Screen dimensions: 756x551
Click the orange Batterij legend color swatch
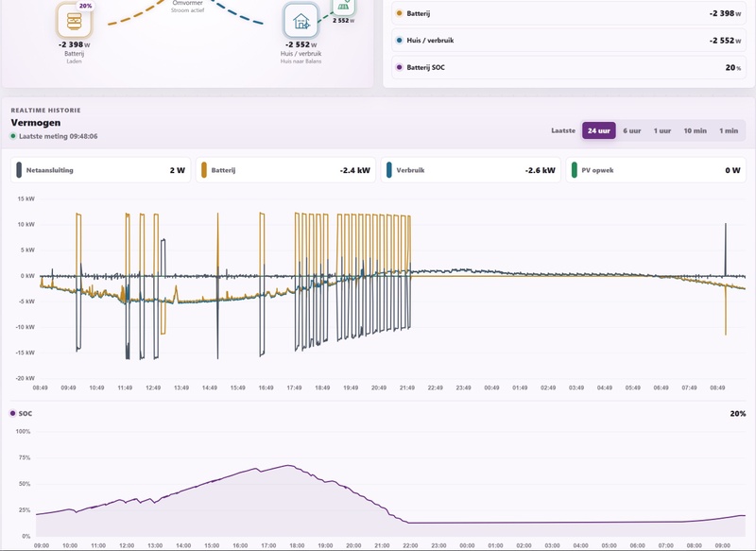[204, 170]
